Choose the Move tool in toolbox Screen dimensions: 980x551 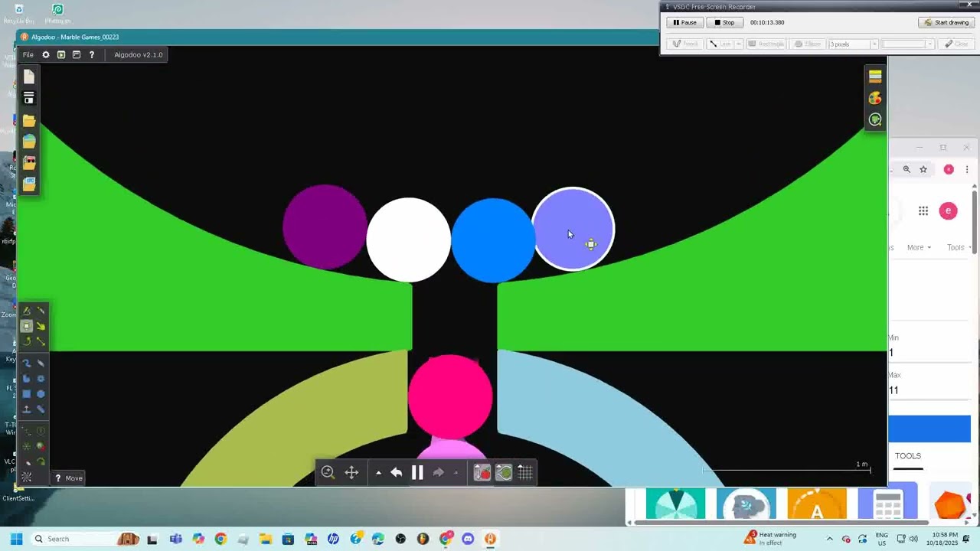tap(26, 326)
